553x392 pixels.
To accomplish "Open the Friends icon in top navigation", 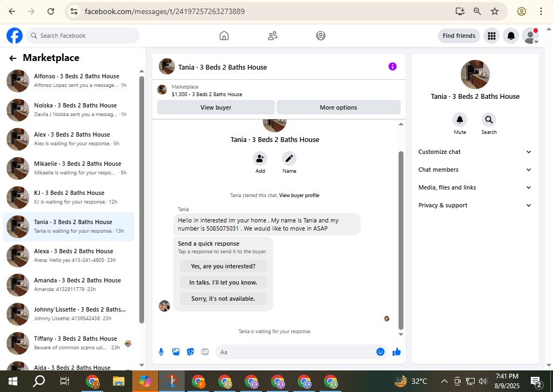I will (x=273, y=36).
